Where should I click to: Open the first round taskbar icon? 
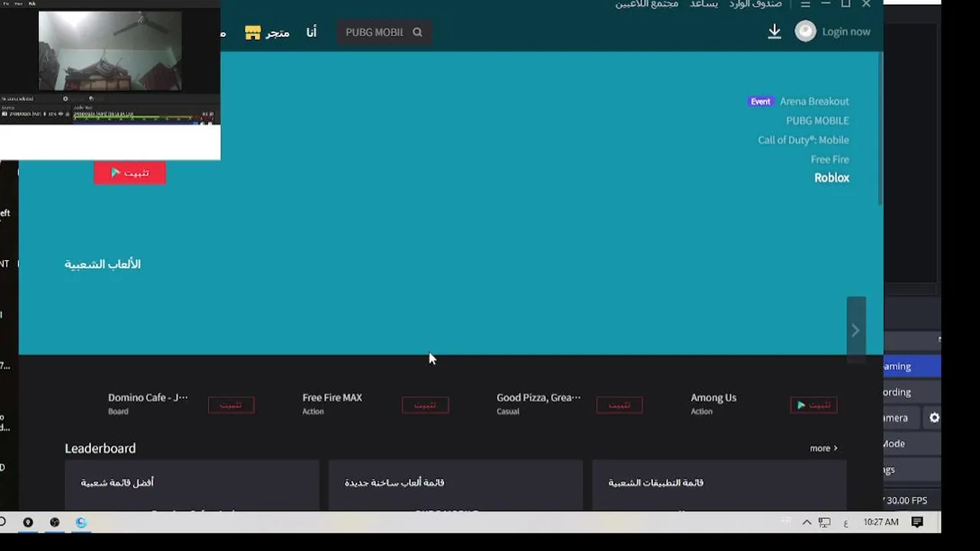28,523
